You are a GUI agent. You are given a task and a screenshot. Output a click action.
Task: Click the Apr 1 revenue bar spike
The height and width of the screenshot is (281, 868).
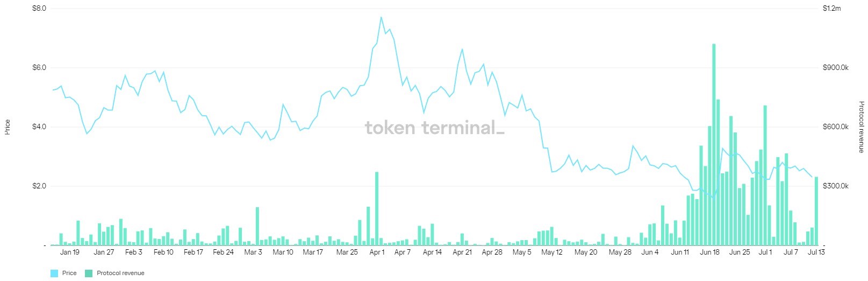[377, 208]
